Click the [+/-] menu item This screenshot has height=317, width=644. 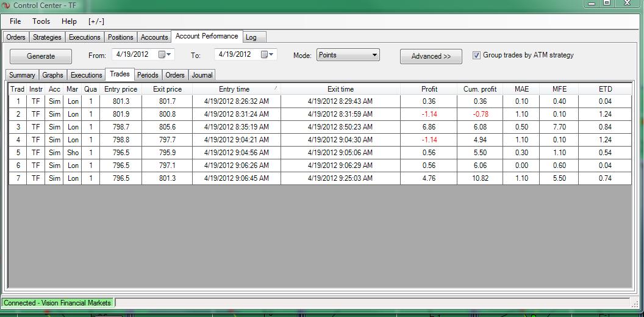[x=96, y=21]
